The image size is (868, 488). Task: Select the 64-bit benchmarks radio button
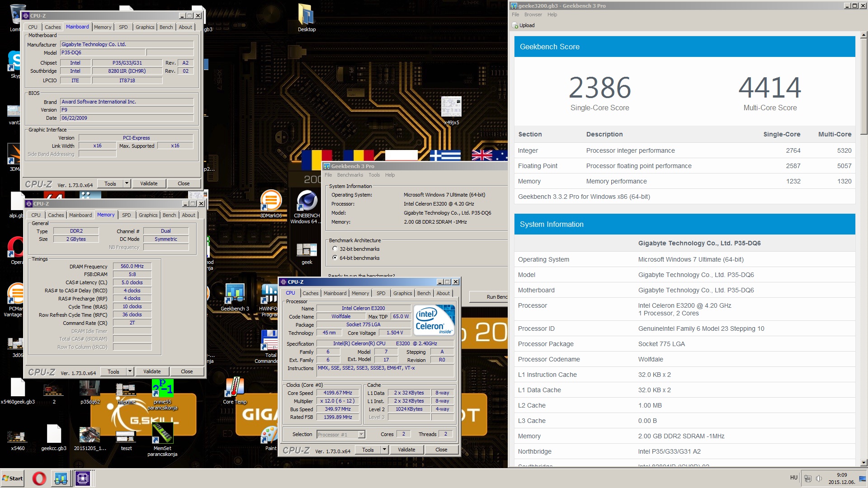pos(335,258)
